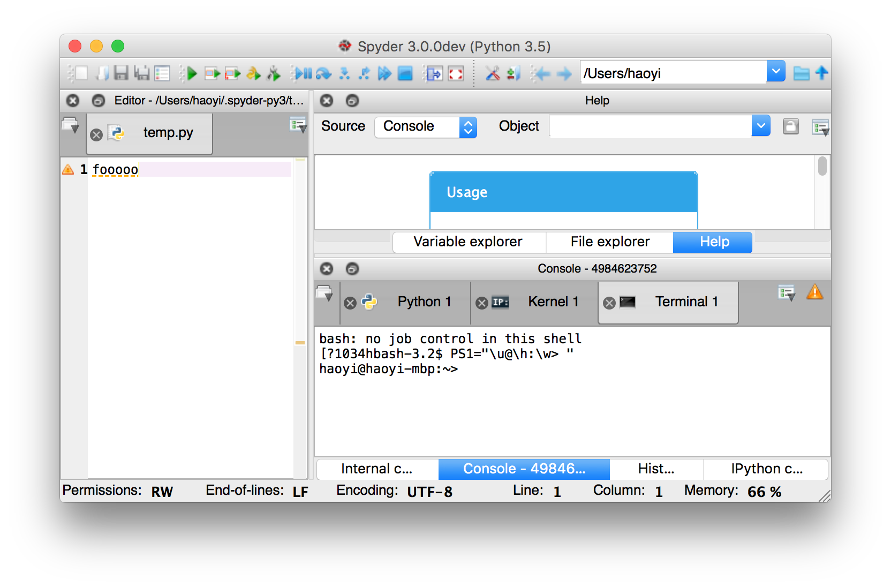Expand working directory path dropdown

click(775, 71)
